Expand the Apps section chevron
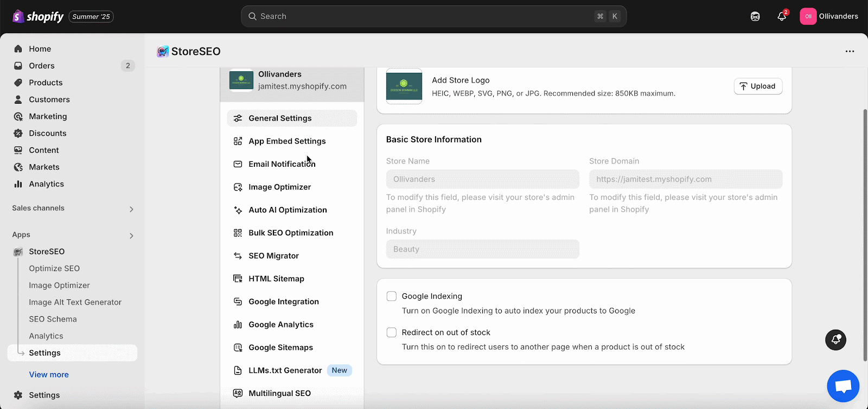 point(131,235)
